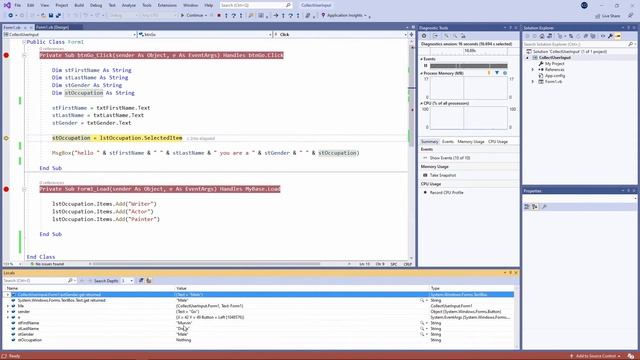Click Locals pin toolbar icon beside Search Depth

tap(141, 281)
